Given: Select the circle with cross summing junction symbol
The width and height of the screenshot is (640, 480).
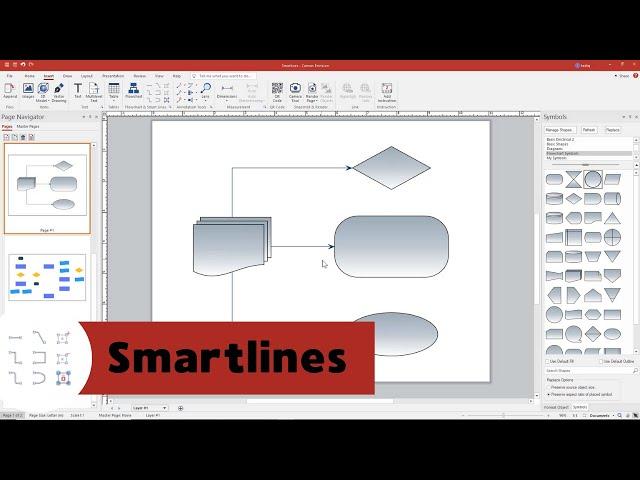Looking at the screenshot, I should click(612, 237).
